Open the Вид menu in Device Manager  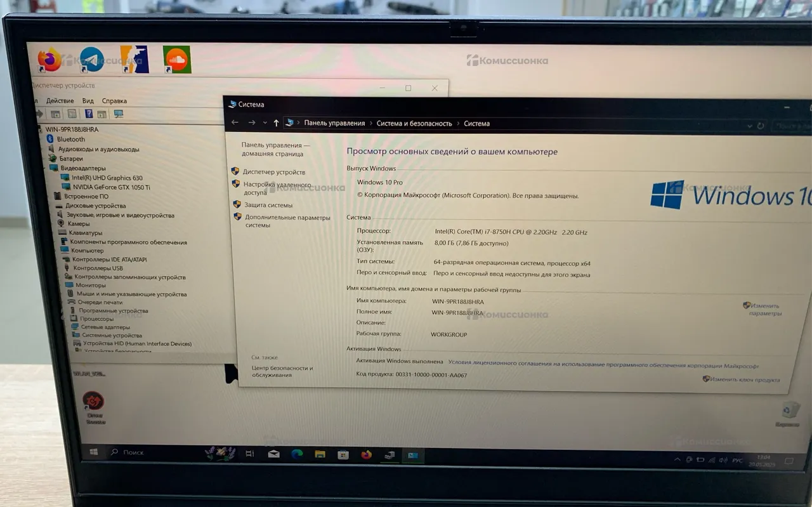click(x=88, y=100)
